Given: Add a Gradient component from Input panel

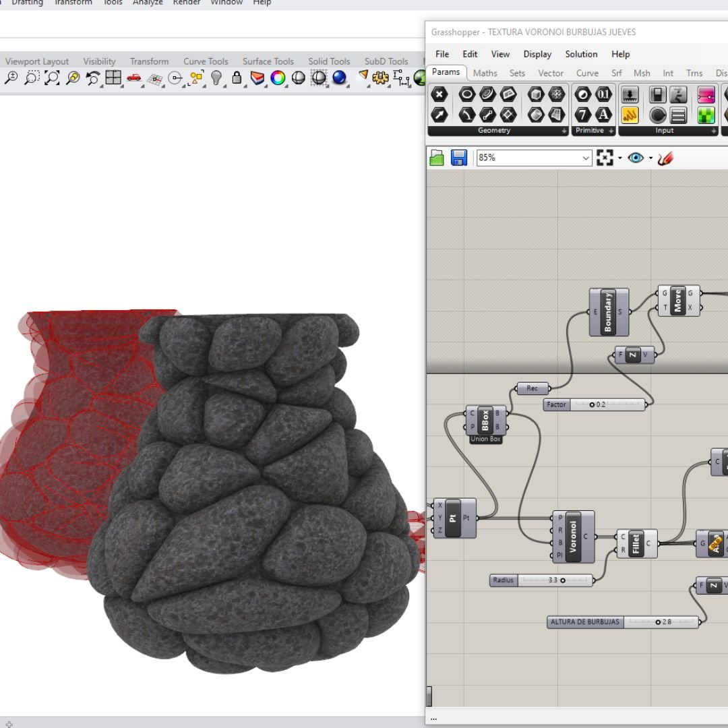Looking at the screenshot, I should coord(706,95).
